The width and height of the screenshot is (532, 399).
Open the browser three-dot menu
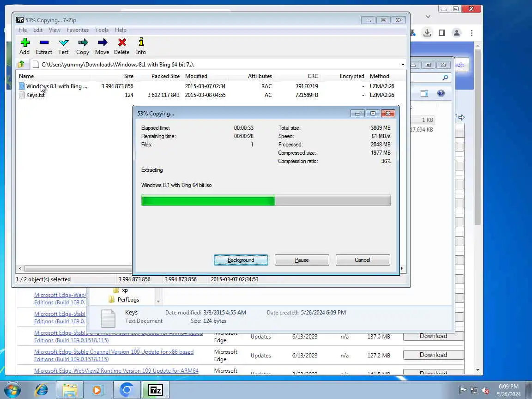pos(472,33)
